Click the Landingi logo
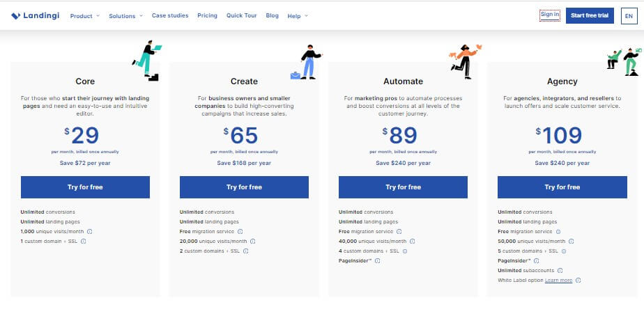The width and height of the screenshot is (644, 316). [x=36, y=15]
